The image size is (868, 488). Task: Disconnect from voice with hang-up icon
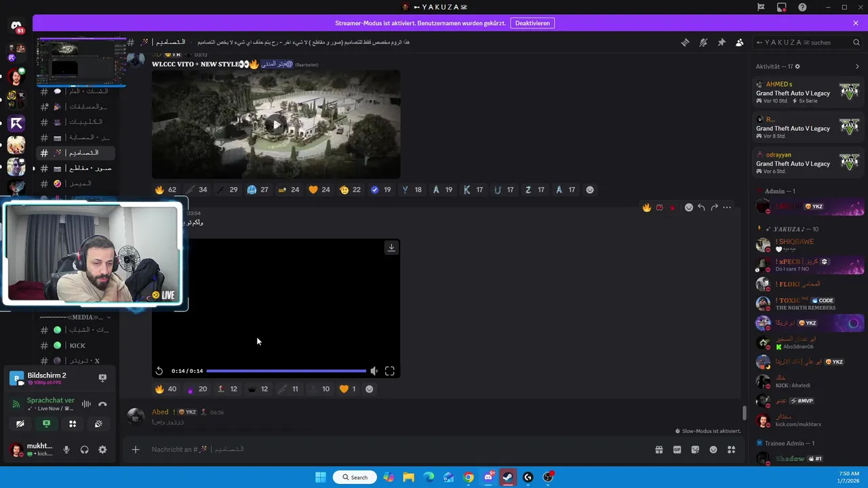[x=102, y=404]
